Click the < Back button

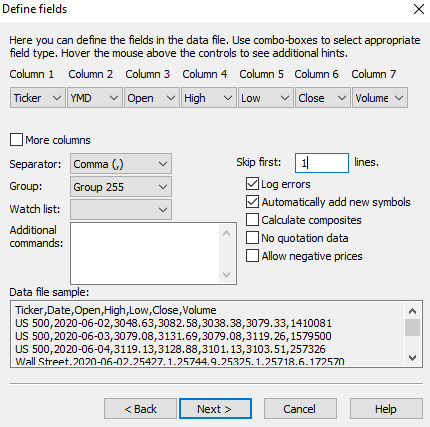[140, 409]
